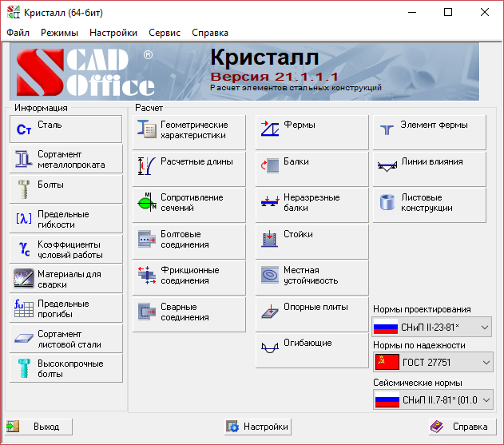Click the bottom Справка help button
The width and height of the screenshot is (504, 445).
click(x=462, y=427)
